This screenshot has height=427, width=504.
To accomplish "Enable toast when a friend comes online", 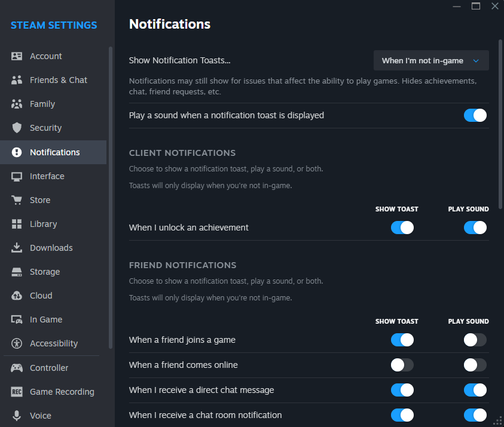I will (402, 364).
